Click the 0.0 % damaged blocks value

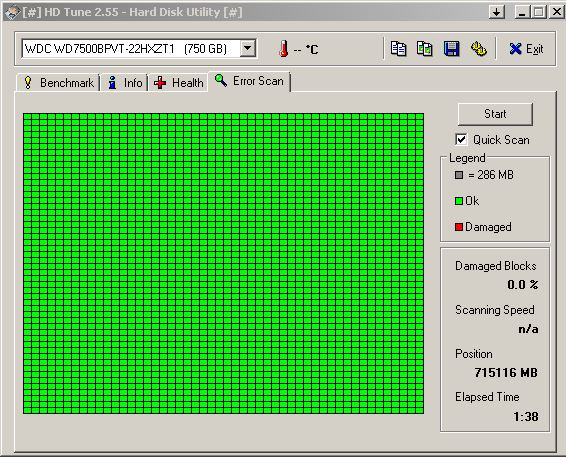coord(523,284)
